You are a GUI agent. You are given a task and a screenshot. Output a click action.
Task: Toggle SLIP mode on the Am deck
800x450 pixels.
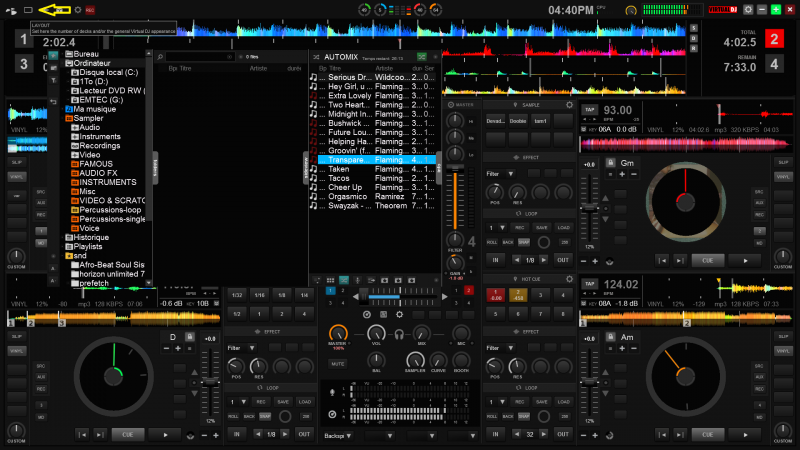[783, 336]
